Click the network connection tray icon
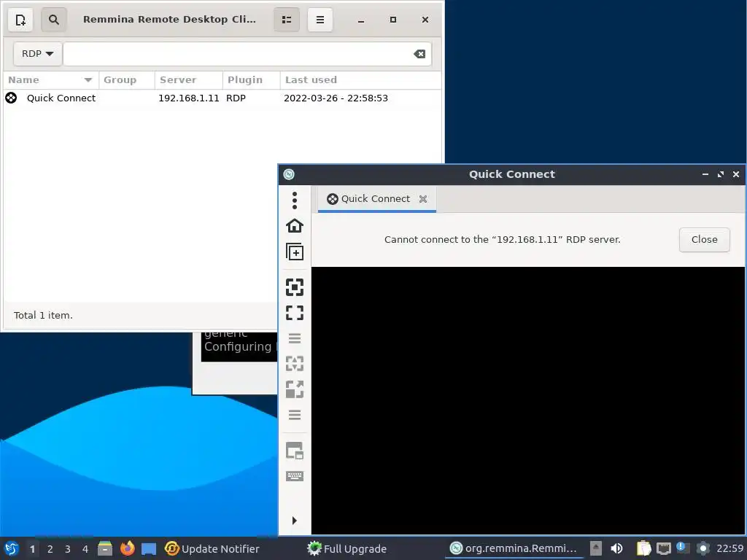747x560 pixels. [x=663, y=548]
